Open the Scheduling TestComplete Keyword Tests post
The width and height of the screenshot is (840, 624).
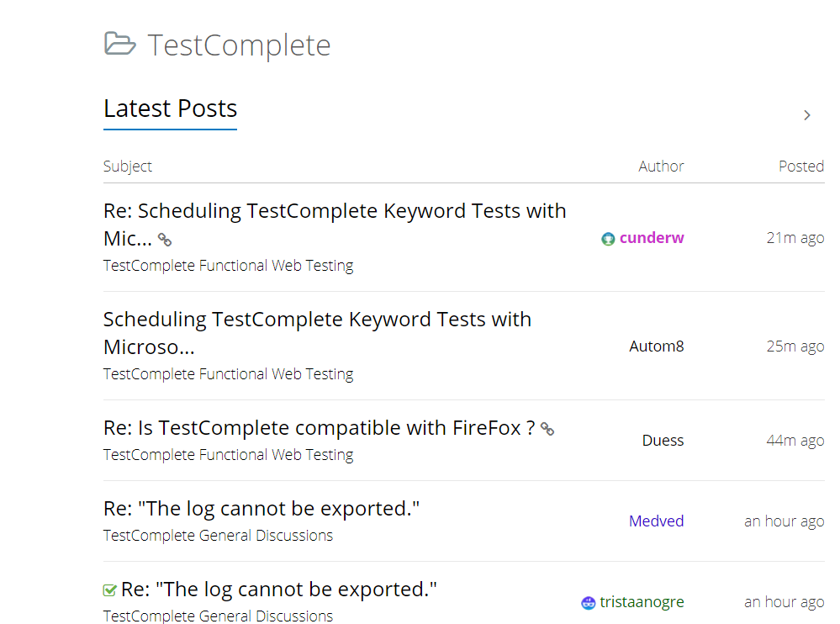point(317,320)
